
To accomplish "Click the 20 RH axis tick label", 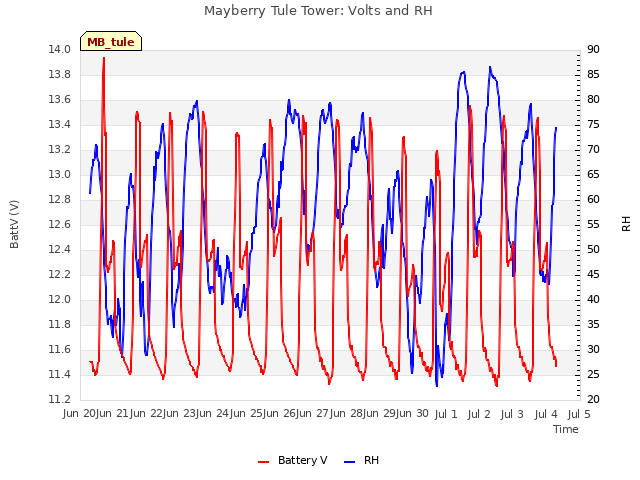I will (x=593, y=400).
